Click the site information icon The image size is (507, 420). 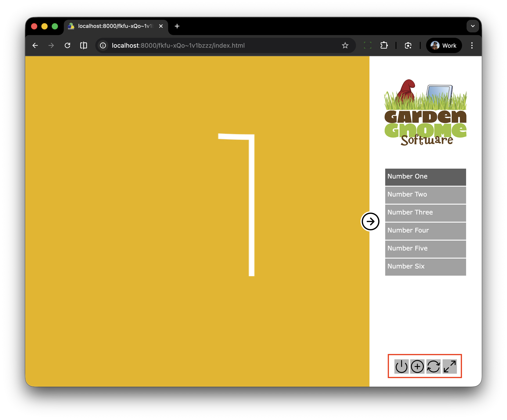[x=103, y=45]
